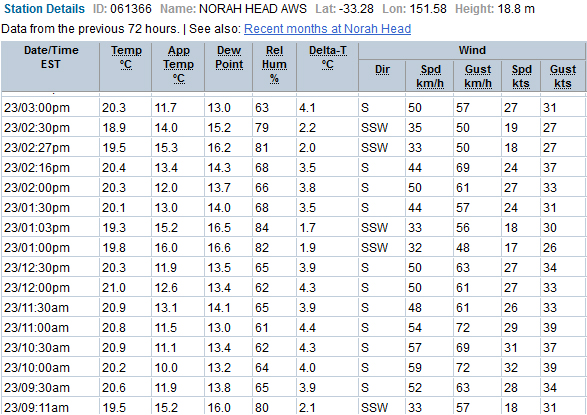The width and height of the screenshot is (587, 415).
Task: Click the Spd kts column header
Action: pos(521,76)
